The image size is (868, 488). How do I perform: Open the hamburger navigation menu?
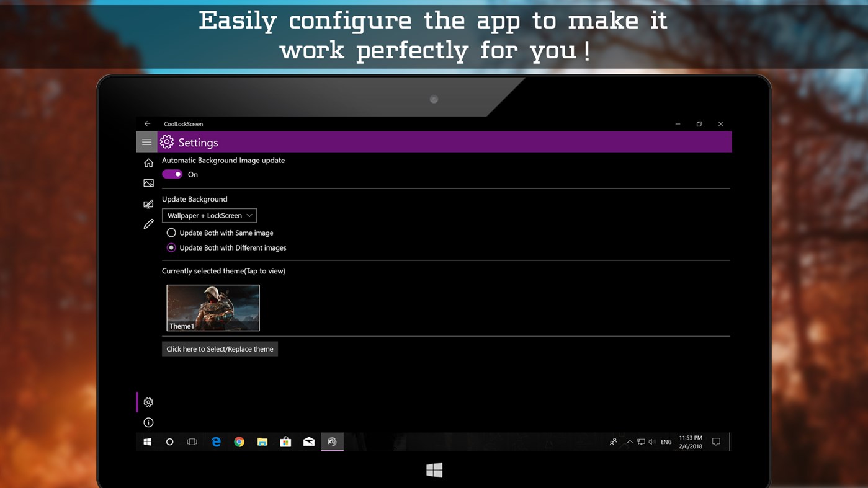146,142
